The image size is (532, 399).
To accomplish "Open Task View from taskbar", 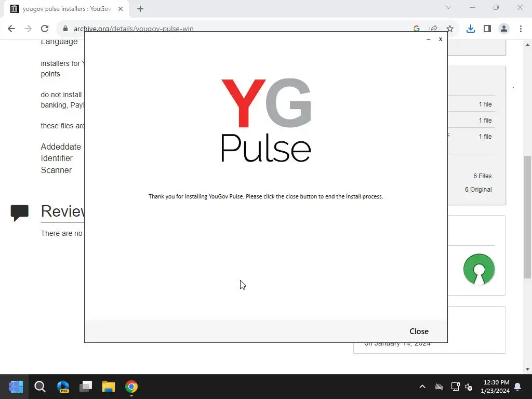I will (86, 387).
